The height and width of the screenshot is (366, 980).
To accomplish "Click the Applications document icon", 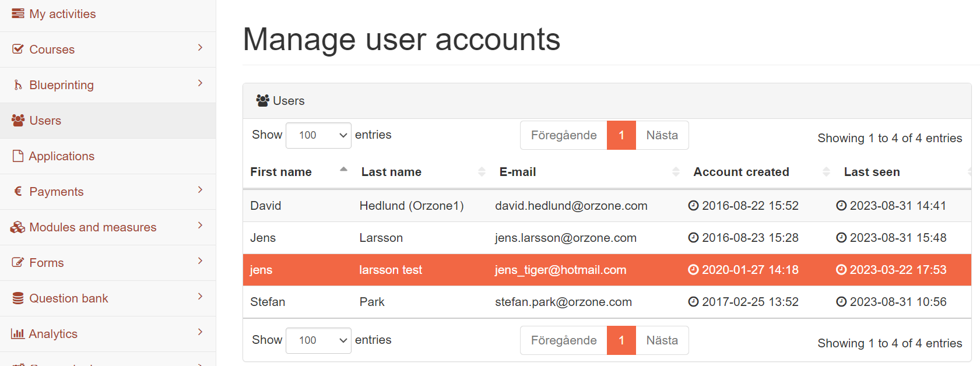I will click(x=18, y=156).
